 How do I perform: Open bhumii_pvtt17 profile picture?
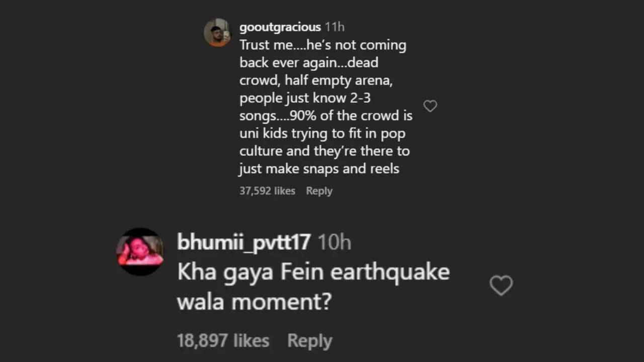140,251
